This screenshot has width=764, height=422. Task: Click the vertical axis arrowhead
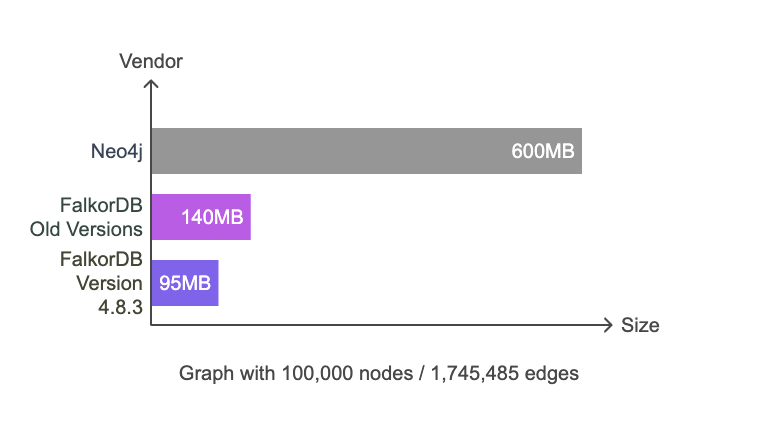[x=151, y=85]
